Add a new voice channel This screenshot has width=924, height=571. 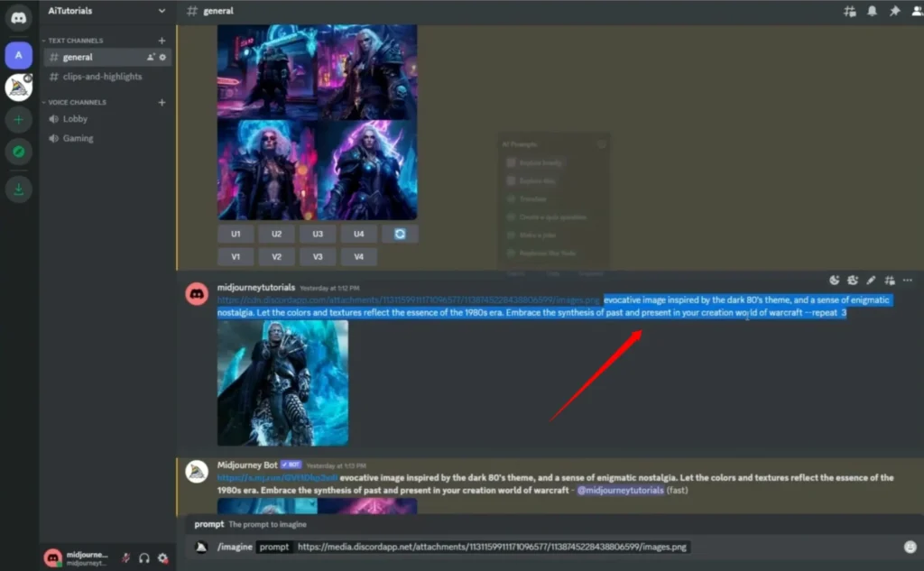point(162,103)
